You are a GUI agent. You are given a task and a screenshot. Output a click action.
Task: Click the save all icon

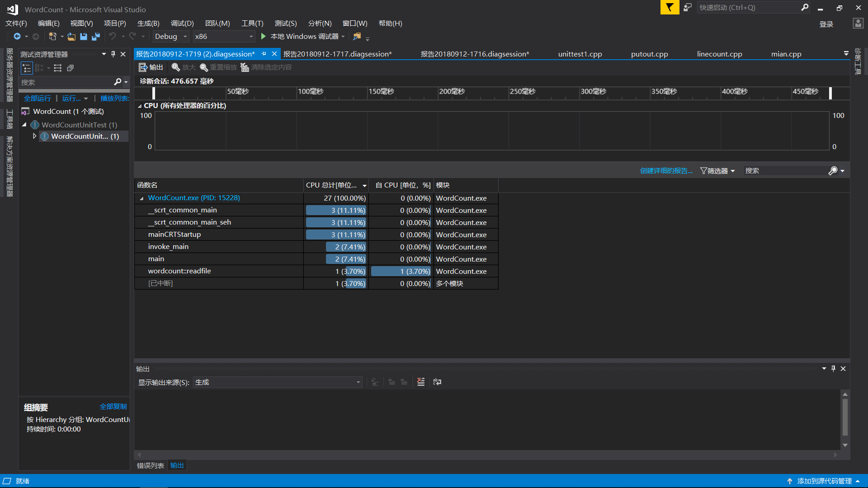(x=96, y=37)
